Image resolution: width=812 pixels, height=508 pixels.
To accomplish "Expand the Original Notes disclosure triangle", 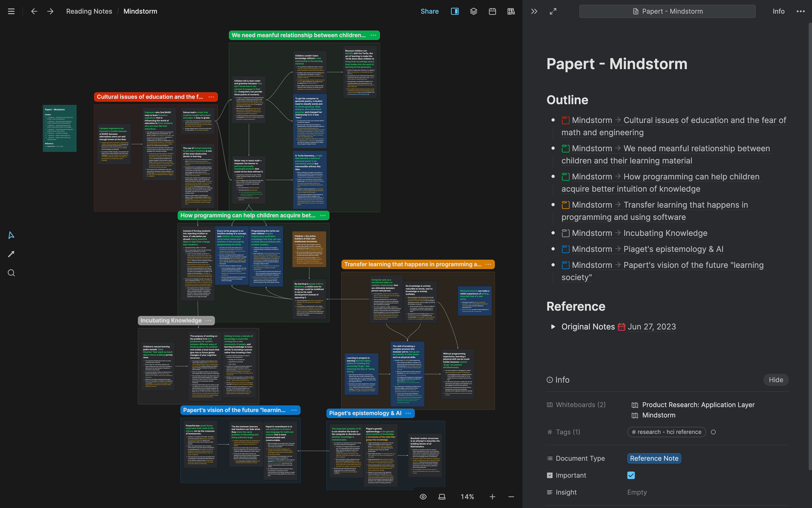I will pos(553,327).
